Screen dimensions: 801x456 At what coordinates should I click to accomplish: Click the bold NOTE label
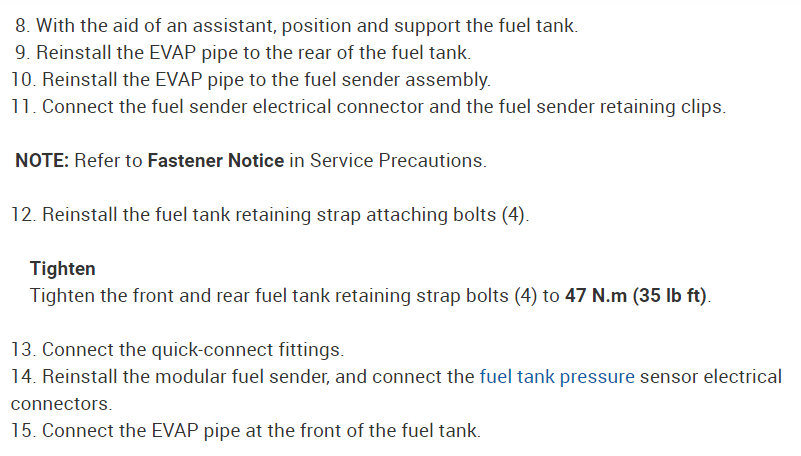(42, 160)
